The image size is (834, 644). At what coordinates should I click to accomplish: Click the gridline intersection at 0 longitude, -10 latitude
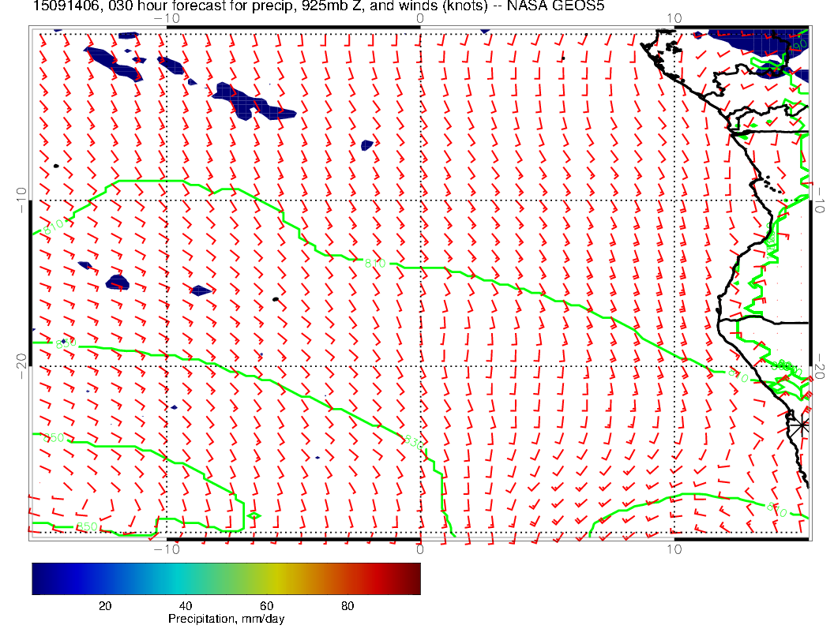[x=419, y=200]
